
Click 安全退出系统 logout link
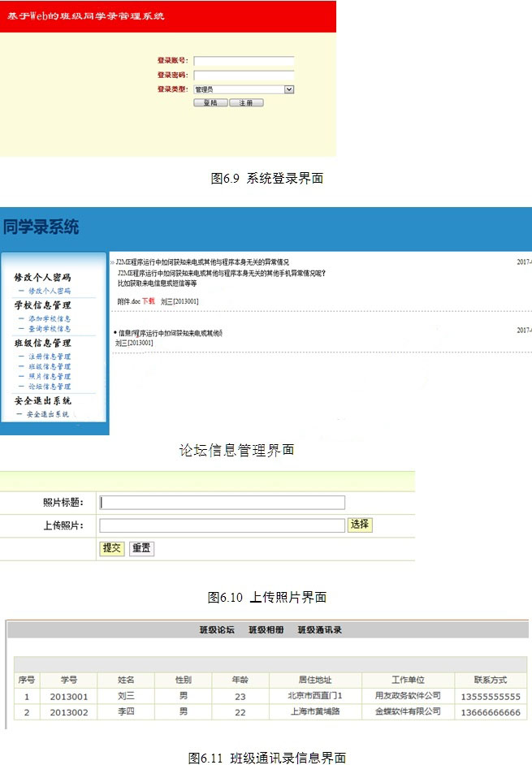point(47,414)
